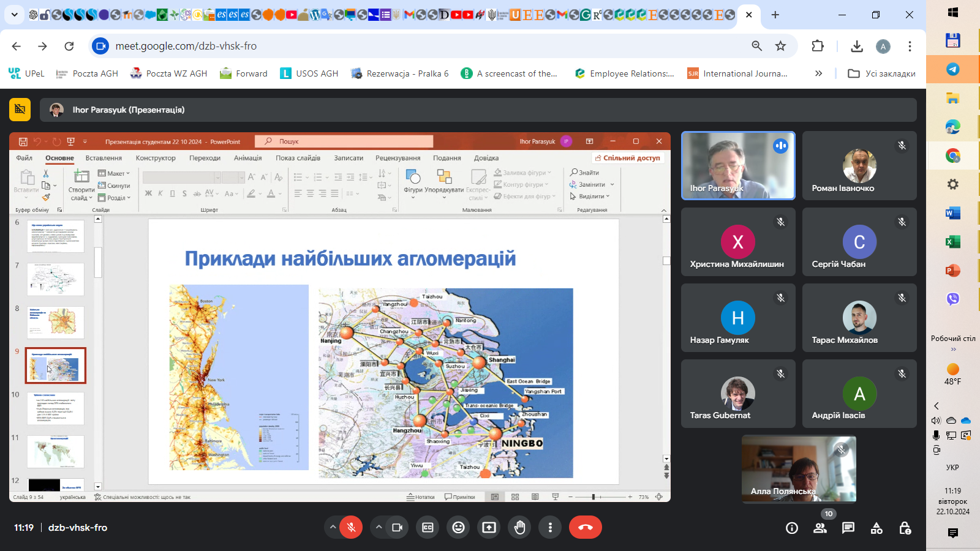The width and height of the screenshot is (980, 551).
Task: Open the Показ слайдів ribbon tab
Action: click(298, 158)
